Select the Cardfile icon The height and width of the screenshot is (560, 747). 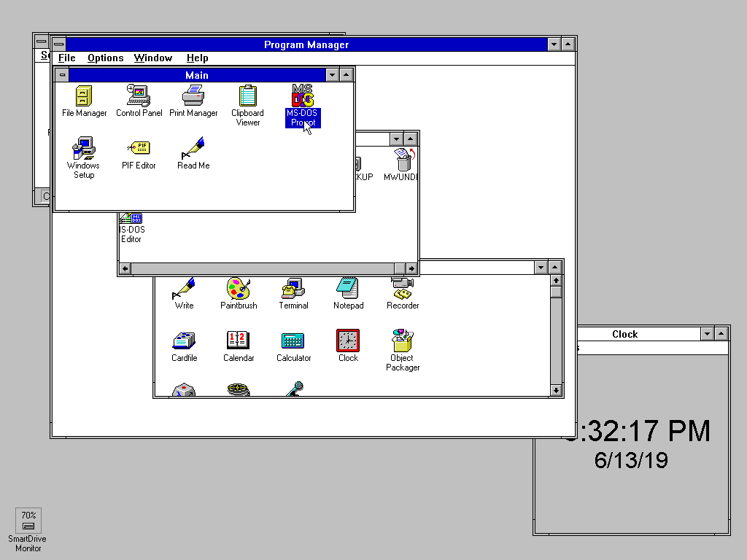pyautogui.click(x=184, y=341)
